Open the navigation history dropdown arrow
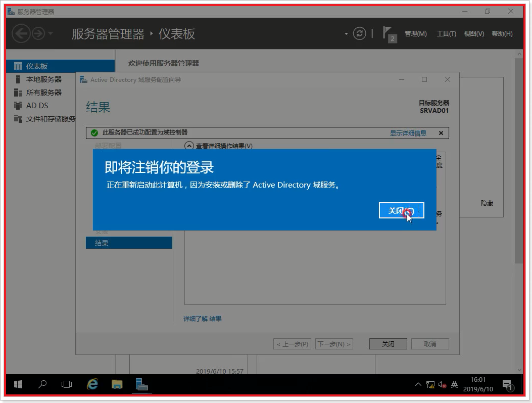The width and height of the screenshot is (532, 403). point(51,33)
